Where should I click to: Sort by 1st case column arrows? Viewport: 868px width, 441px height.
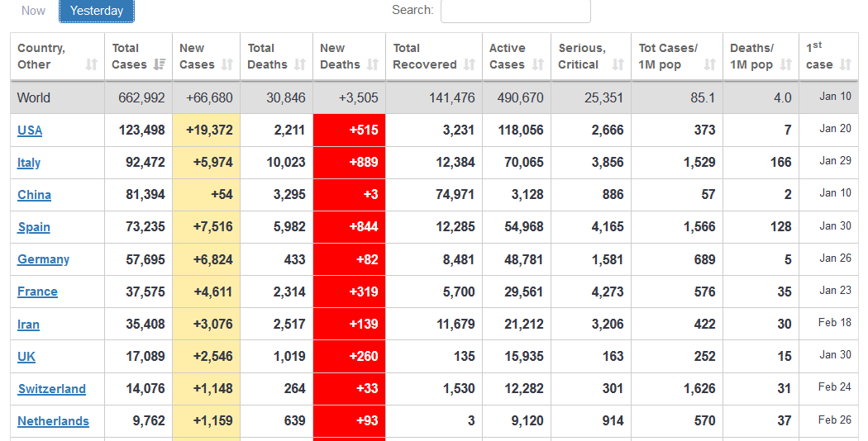point(845,64)
